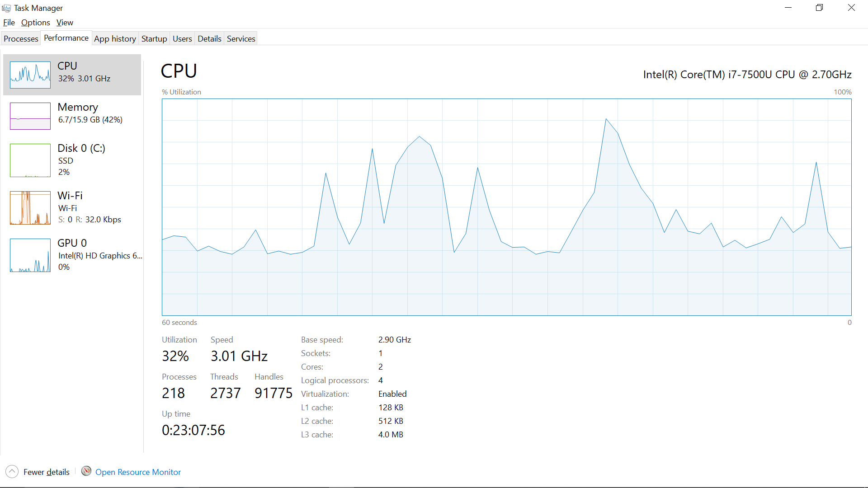
Task: Switch to the Services tab
Action: coord(241,39)
